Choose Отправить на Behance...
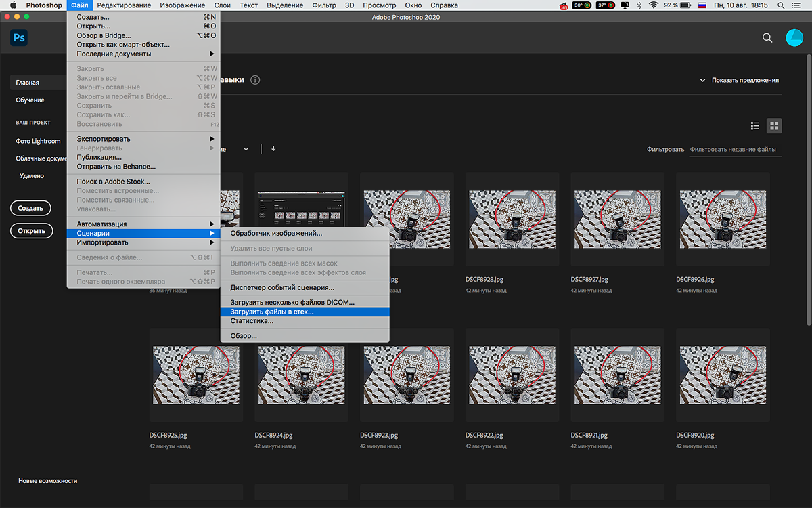Viewport: 812px width, 508px height. tap(143, 167)
